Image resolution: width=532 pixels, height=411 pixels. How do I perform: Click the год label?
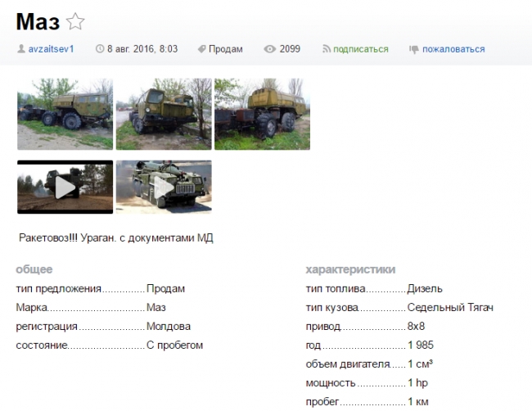313,346
